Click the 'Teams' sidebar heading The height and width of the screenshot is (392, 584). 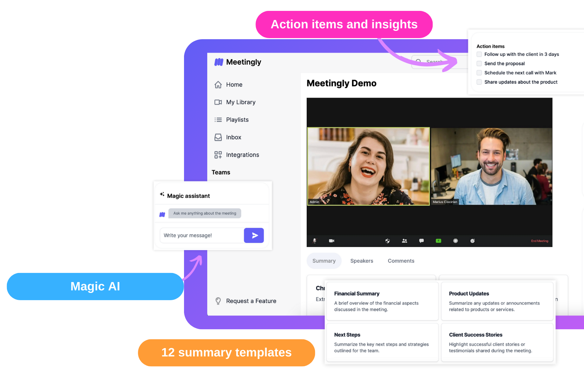pos(221,172)
